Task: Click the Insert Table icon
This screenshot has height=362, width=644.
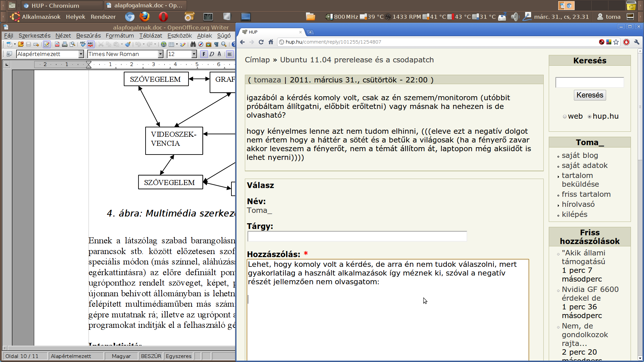Action: click(x=171, y=44)
